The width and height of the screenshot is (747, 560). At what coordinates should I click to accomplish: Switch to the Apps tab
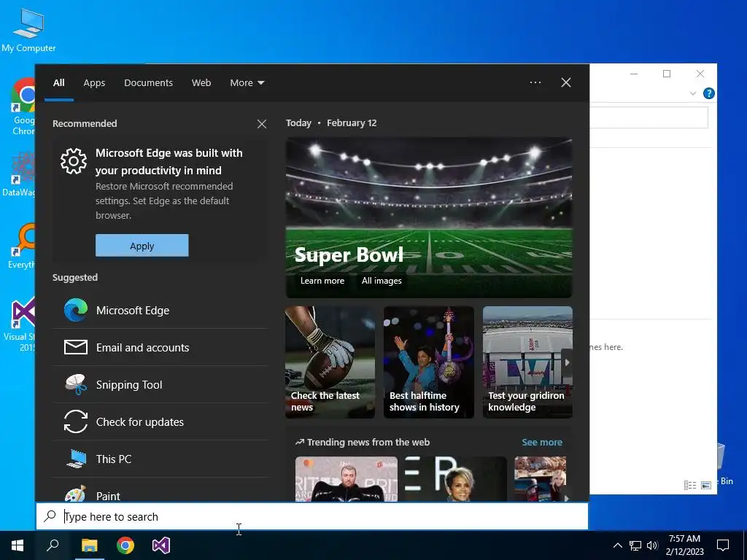tap(94, 83)
